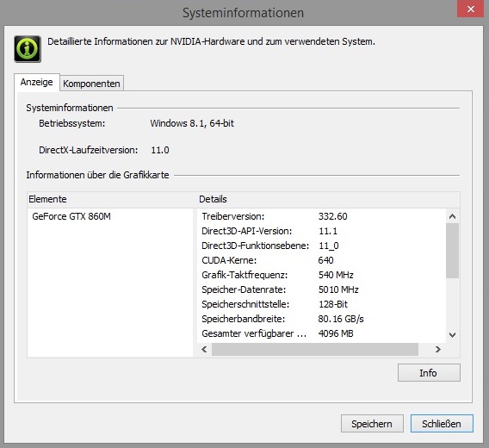
Task: Click the details scroll down arrow
Action: [x=452, y=334]
